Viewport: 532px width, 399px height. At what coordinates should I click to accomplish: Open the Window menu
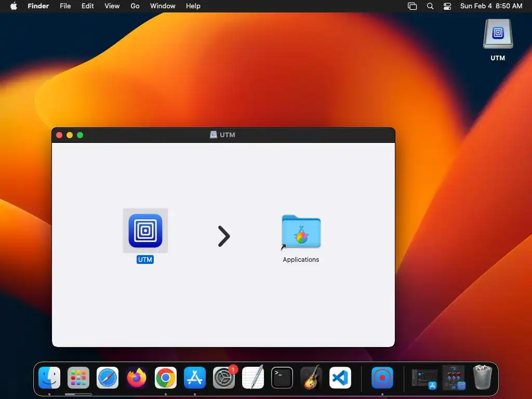click(x=163, y=6)
